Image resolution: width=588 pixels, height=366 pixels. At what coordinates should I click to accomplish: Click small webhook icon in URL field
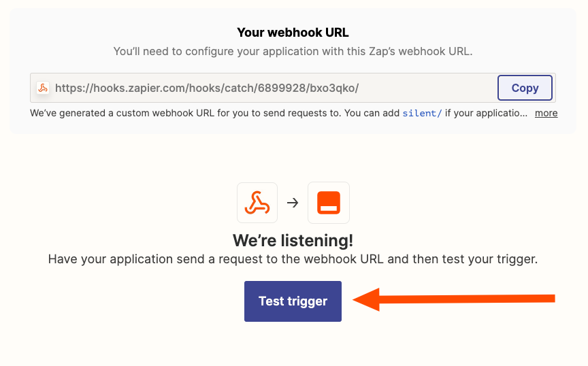click(x=43, y=88)
